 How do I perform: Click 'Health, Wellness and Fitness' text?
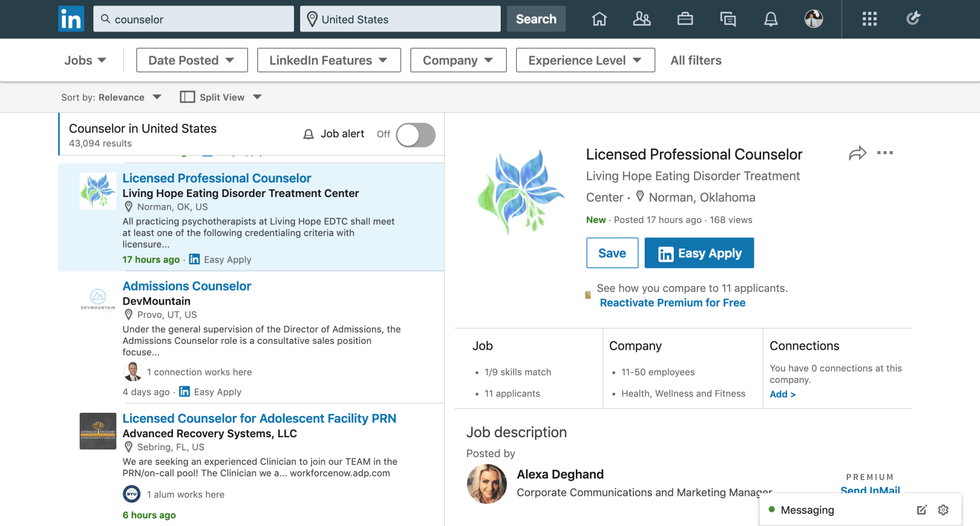tap(683, 393)
